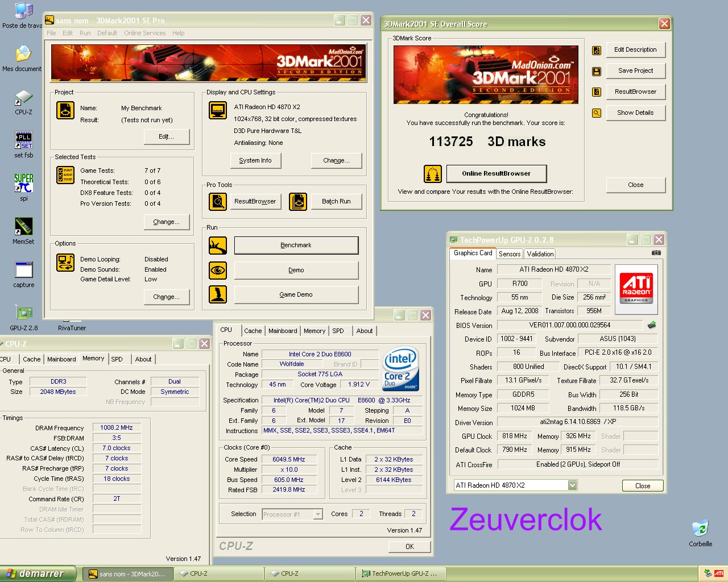Screen dimensions: 728x582
Task: Click the ATI tray icon in system tray
Action: coord(719,573)
